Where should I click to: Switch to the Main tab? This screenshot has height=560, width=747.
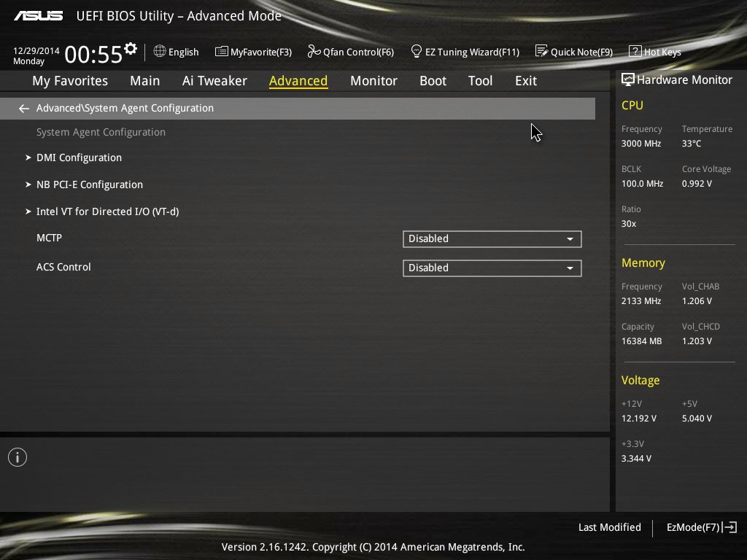click(145, 81)
